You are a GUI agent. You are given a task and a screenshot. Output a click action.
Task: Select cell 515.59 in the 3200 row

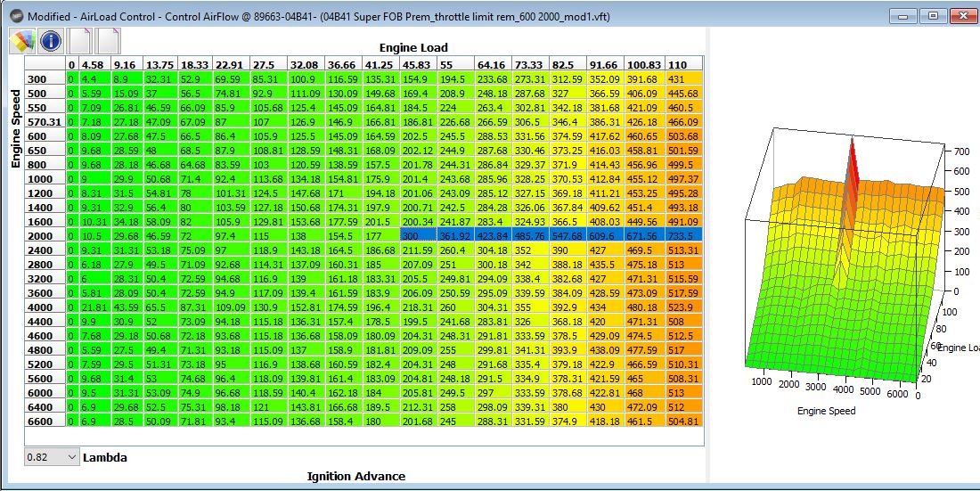click(684, 278)
